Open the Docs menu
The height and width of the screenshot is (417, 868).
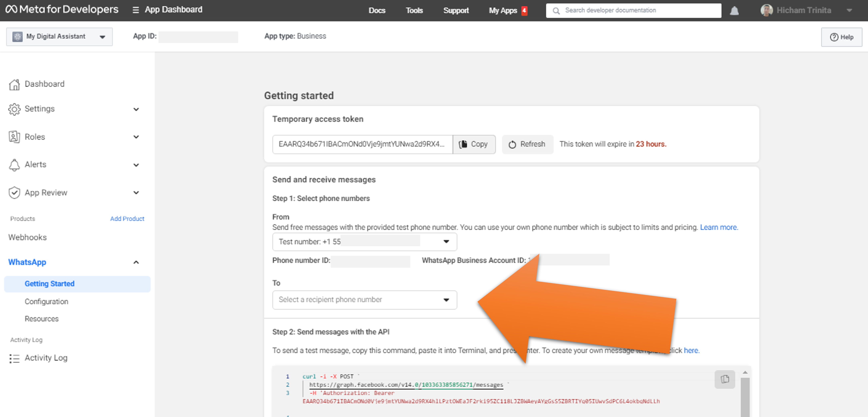(377, 10)
